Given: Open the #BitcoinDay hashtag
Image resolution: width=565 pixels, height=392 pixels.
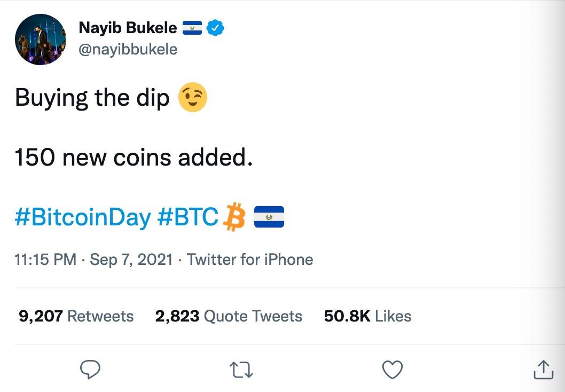Looking at the screenshot, I should 83,217.
